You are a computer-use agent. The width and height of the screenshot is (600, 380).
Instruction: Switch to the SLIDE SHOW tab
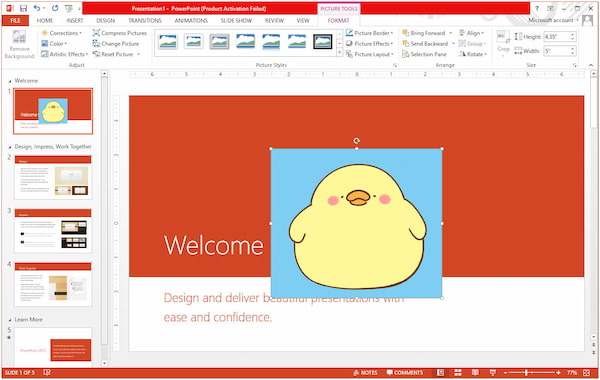click(x=236, y=21)
